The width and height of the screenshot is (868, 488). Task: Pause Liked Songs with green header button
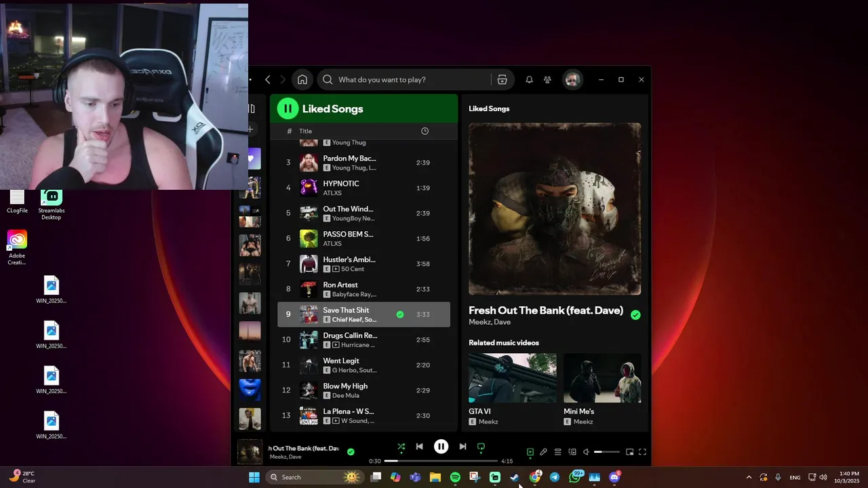pyautogui.click(x=288, y=108)
